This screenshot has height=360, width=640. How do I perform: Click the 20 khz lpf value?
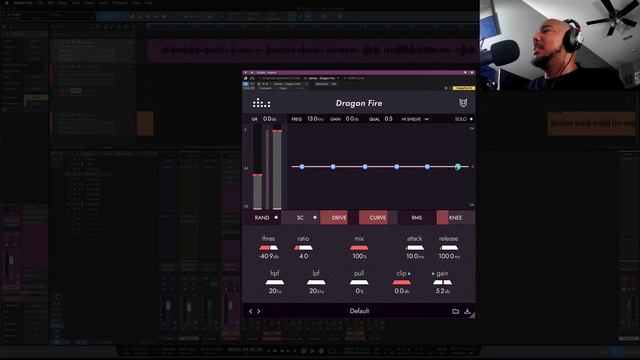[x=317, y=291]
